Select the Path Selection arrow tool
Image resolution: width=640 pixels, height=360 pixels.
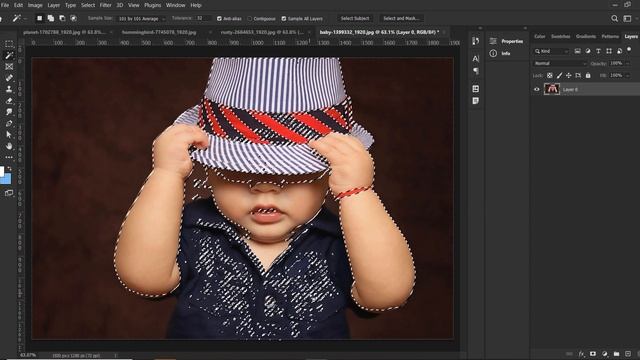pyautogui.click(x=9, y=134)
